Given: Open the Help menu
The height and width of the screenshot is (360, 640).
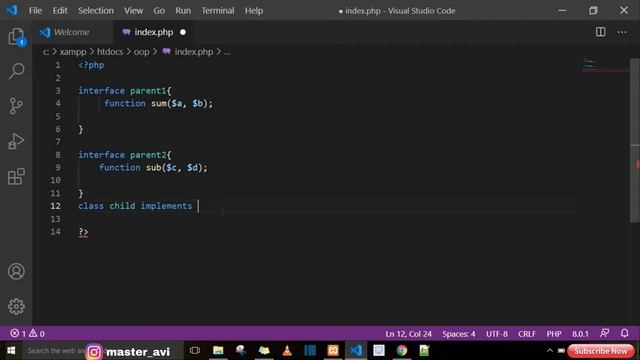Looking at the screenshot, I should (254, 11).
